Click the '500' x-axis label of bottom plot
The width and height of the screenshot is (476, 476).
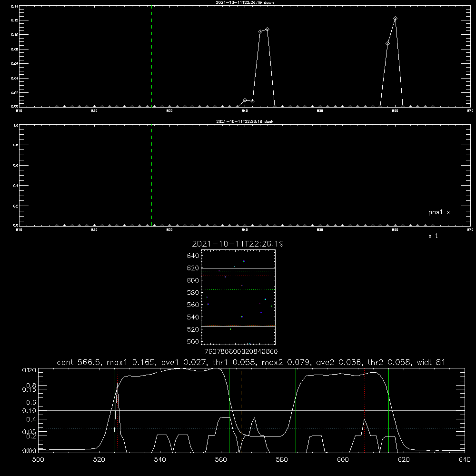[x=38, y=460]
